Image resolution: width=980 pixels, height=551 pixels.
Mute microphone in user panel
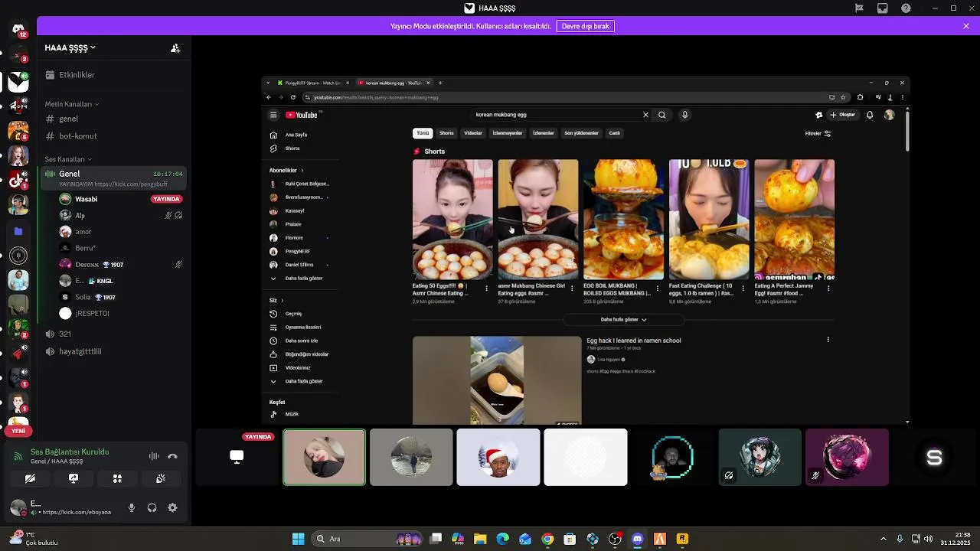point(132,507)
